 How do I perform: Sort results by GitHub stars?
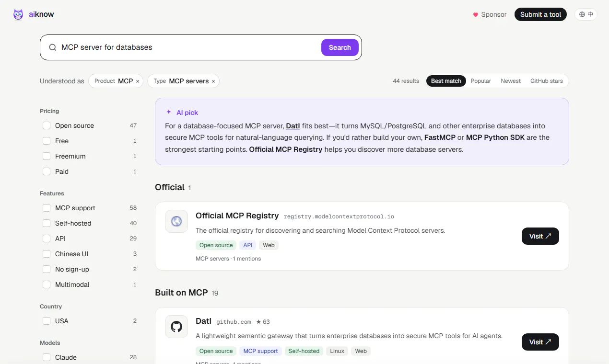pos(547,81)
